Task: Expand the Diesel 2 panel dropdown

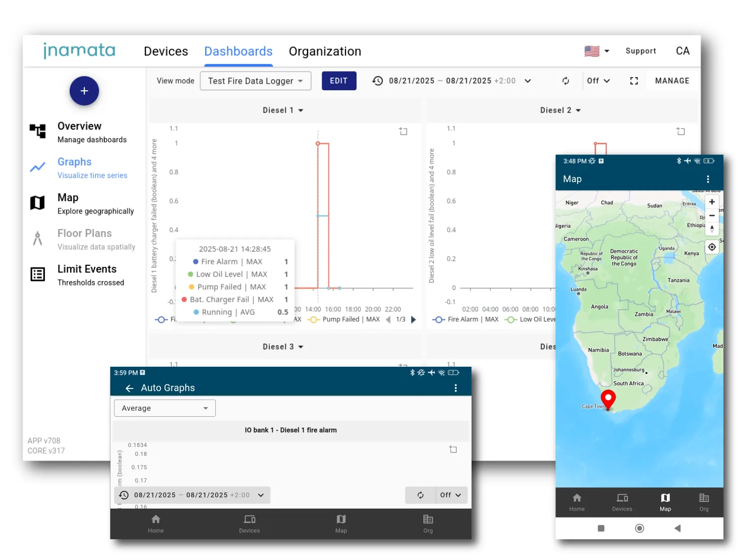Action: pyautogui.click(x=560, y=110)
